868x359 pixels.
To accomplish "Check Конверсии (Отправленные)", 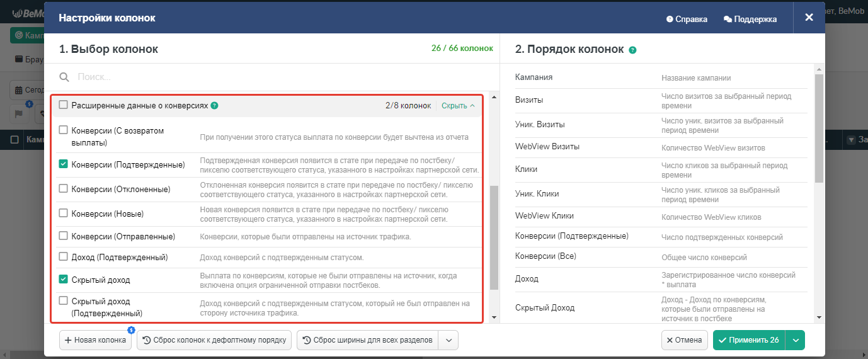I will click(63, 237).
